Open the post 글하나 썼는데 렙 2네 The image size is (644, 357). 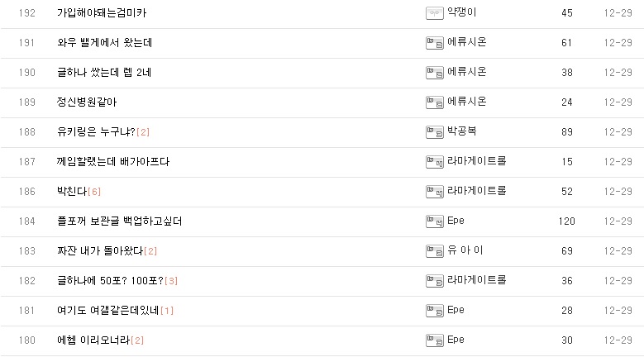click(x=104, y=73)
